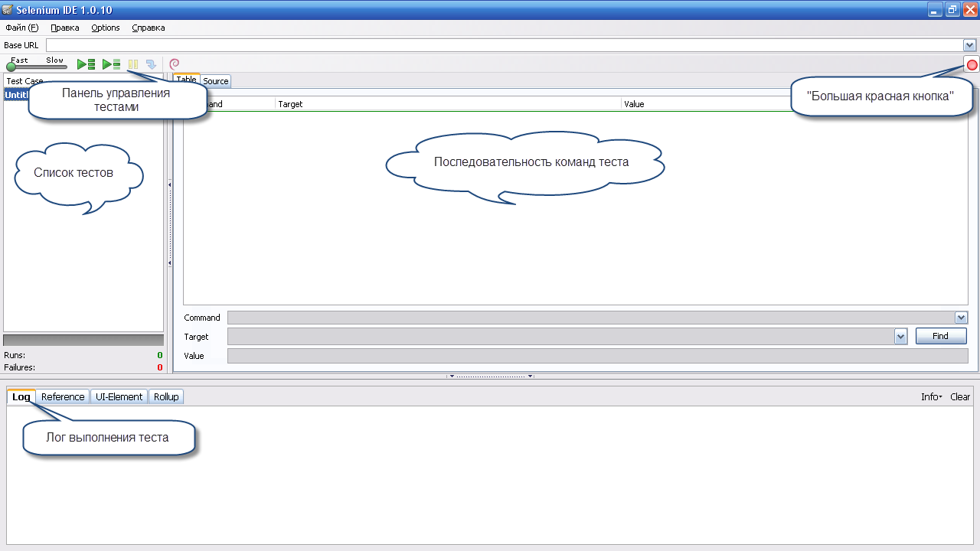Select the Rollup tab
Screen dimensions: 980x551
pyautogui.click(x=166, y=396)
